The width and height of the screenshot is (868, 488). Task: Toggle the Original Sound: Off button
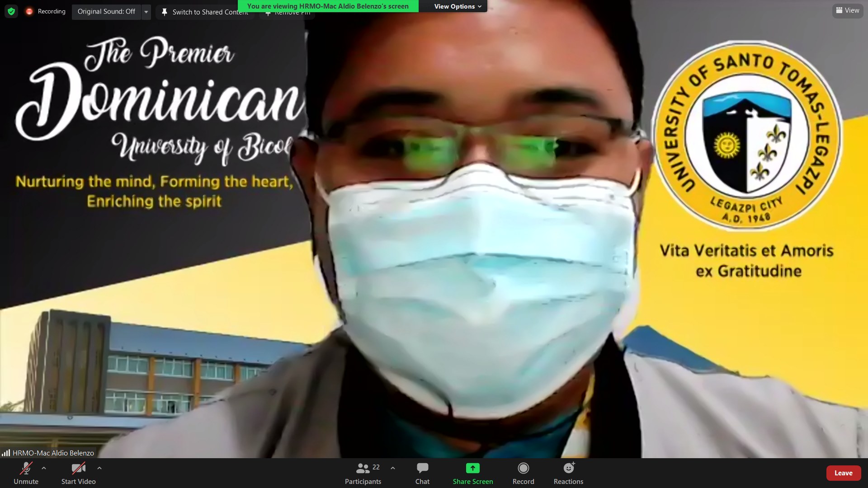(106, 11)
